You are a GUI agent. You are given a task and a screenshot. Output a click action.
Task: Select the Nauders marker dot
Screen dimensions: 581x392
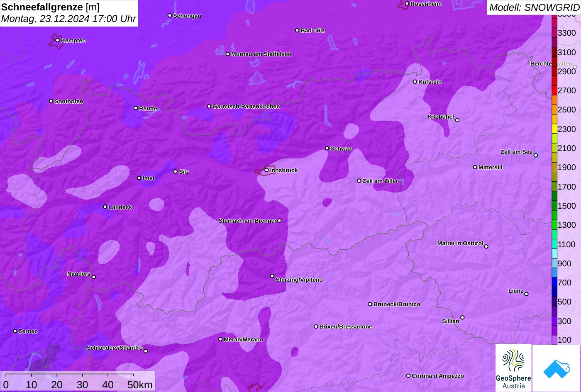click(93, 277)
